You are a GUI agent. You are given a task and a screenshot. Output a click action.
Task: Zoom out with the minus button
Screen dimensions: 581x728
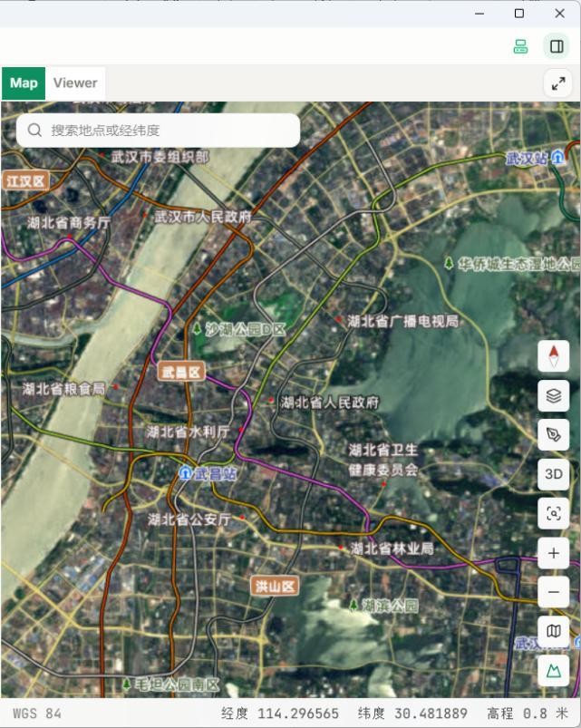[553, 592]
